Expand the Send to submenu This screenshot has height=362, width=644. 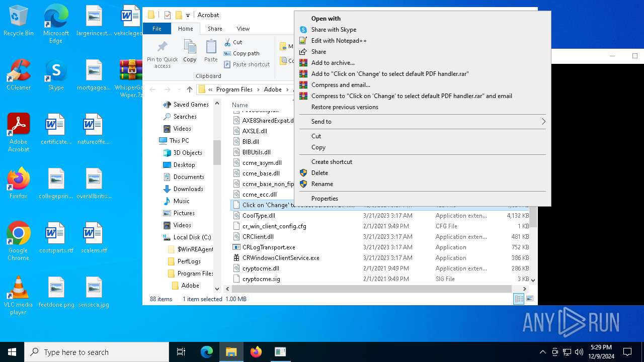click(423, 122)
